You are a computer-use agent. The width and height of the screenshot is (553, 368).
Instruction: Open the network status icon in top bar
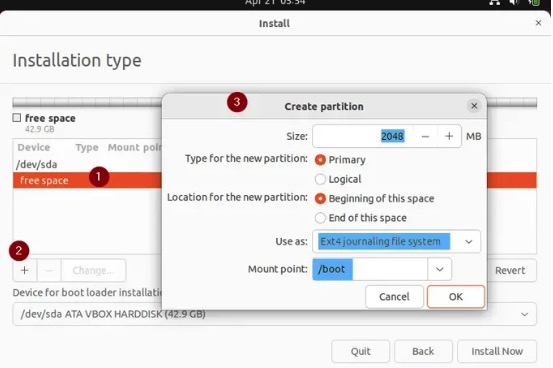(x=495, y=2)
